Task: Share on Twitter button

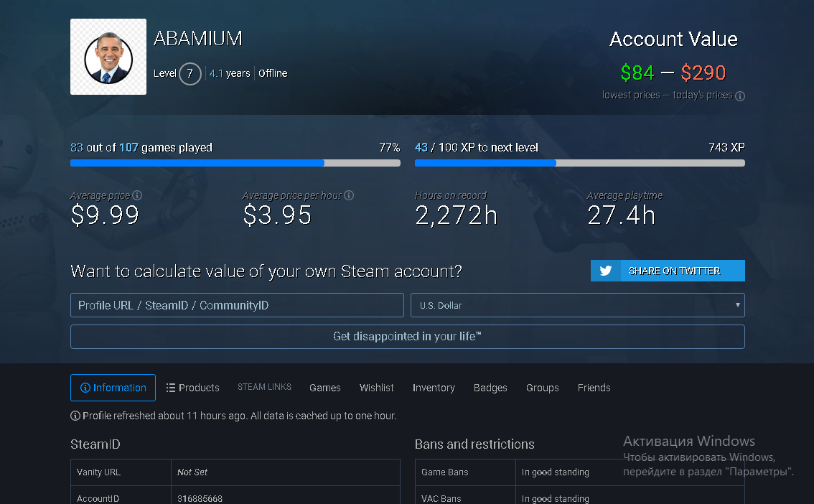Action: (x=668, y=271)
